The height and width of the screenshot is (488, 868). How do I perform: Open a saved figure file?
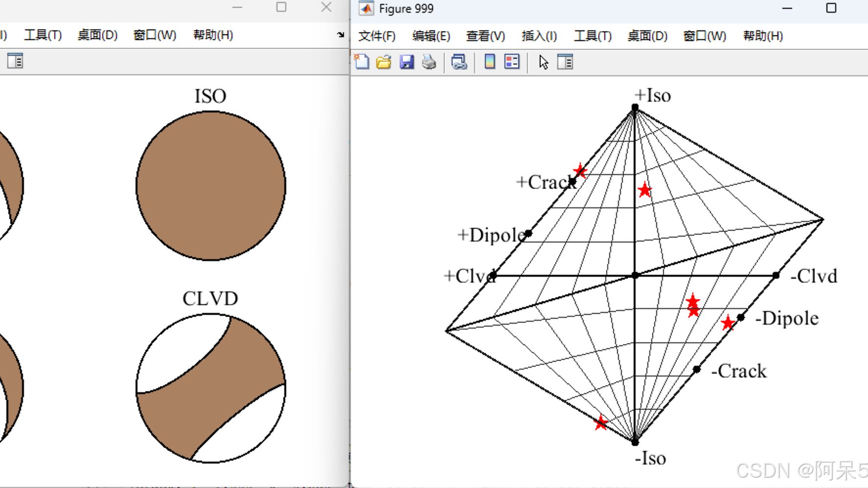click(x=384, y=62)
